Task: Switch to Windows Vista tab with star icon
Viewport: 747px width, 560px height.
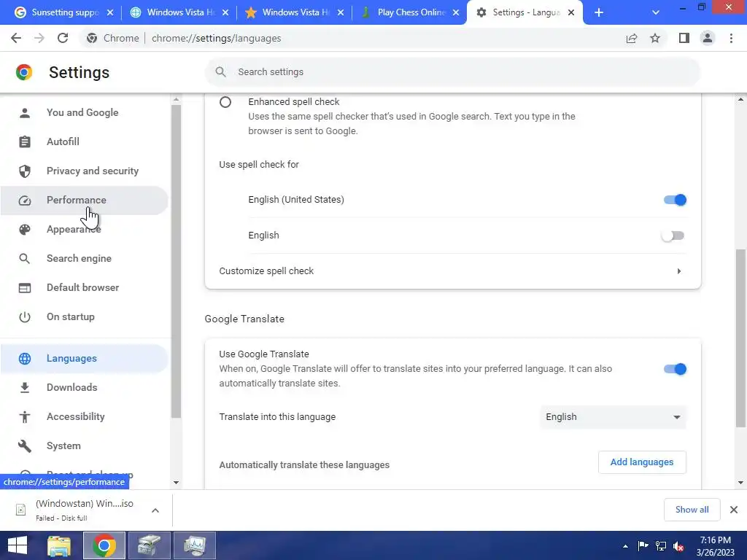Action: pyautogui.click(x=293, y=12)
